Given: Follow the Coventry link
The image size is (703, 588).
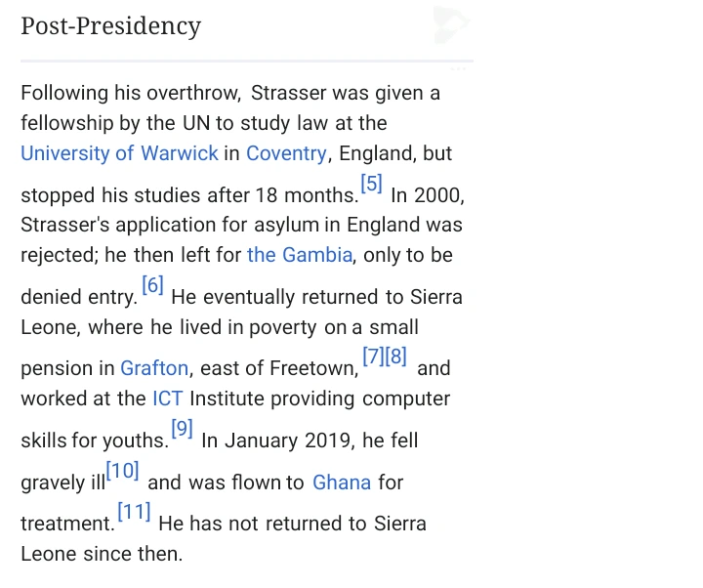Looking at the screenshot, I should (x=286, y=153).
